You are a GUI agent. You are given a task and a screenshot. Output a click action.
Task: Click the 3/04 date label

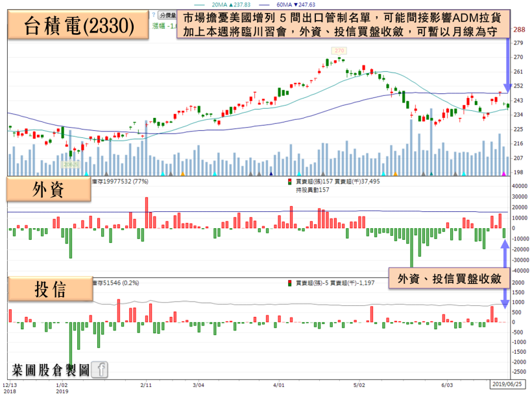tap(199, 385)
